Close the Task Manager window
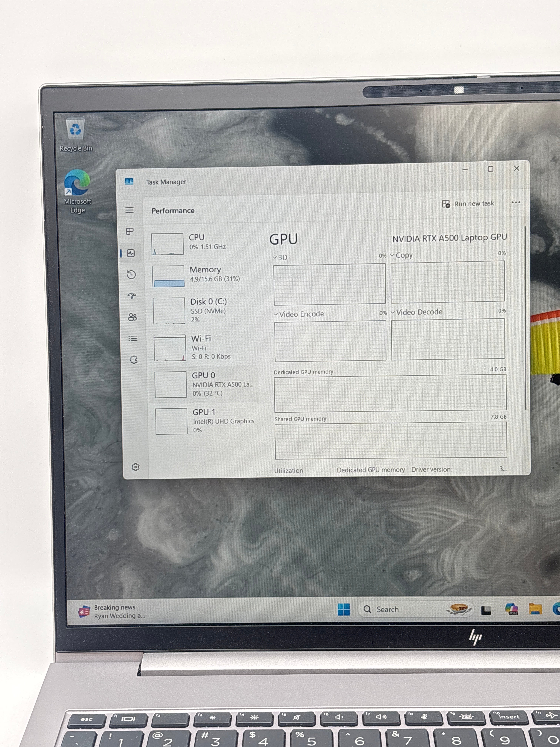The height and width of the screenshot is (747, 560). click(516, 168)
